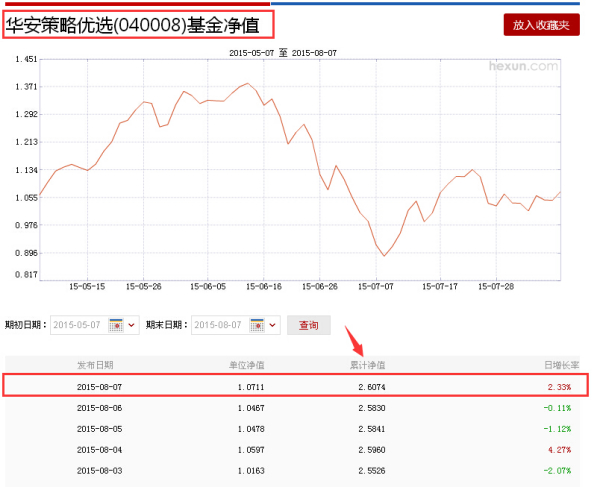Click the 1.451 y-axis label

(x=26, y=59)
